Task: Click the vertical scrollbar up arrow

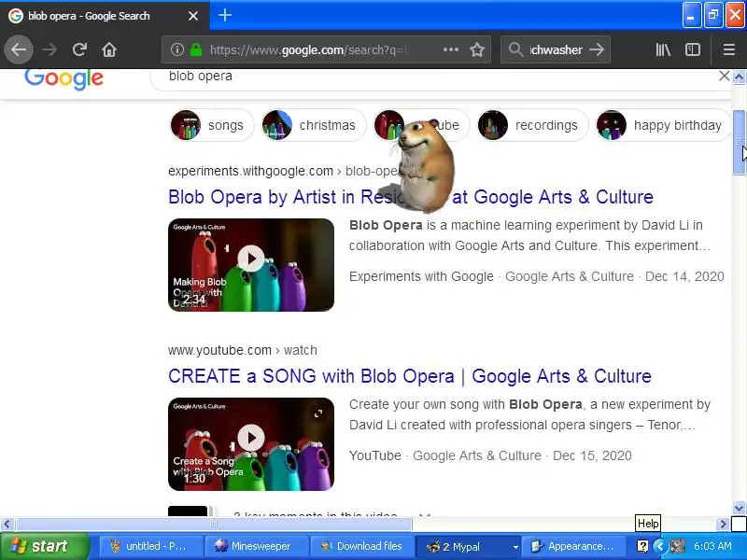Action: coord(739,77)
